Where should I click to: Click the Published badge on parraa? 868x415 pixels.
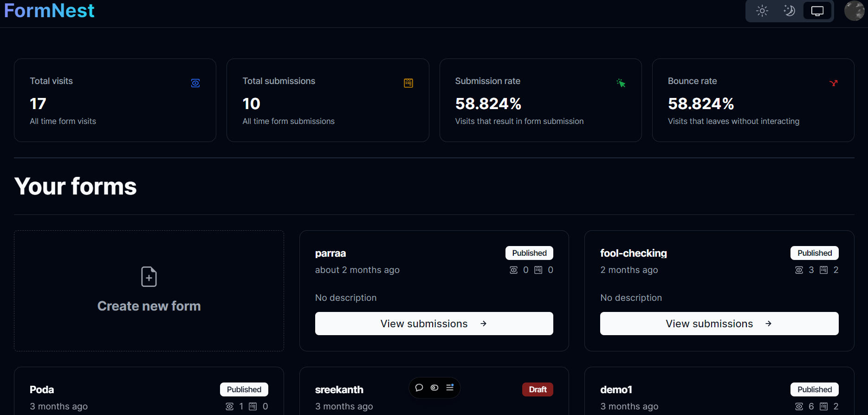point(529,253)
